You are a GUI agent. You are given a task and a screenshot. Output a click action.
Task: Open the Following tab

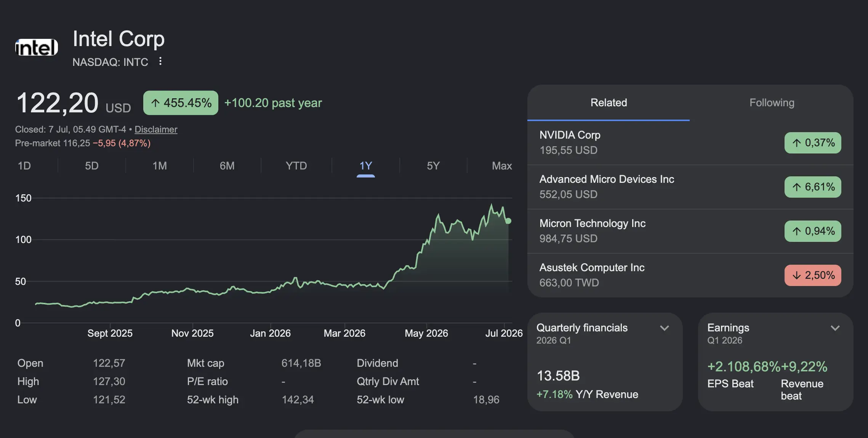[772, 103]
